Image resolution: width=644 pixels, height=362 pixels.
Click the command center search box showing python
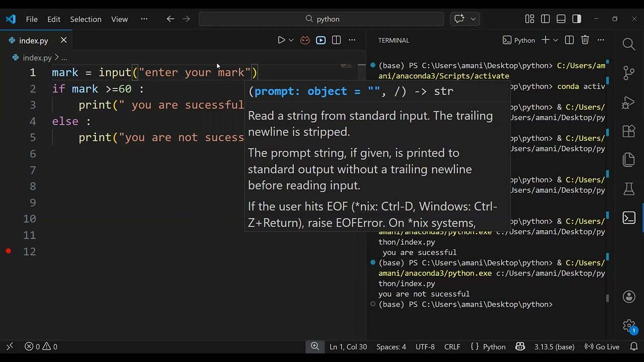tap(321, 19)
